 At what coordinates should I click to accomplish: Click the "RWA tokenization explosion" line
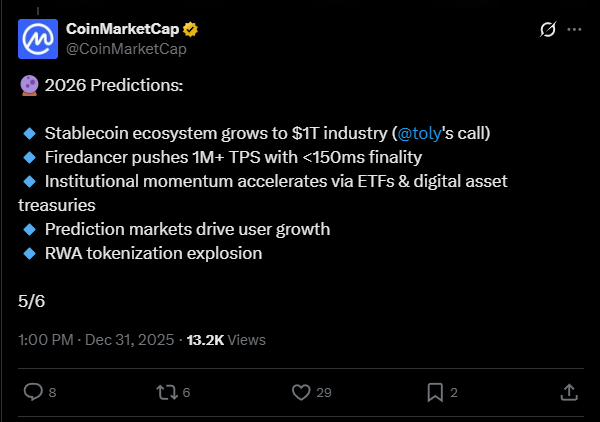pos(153,253)
